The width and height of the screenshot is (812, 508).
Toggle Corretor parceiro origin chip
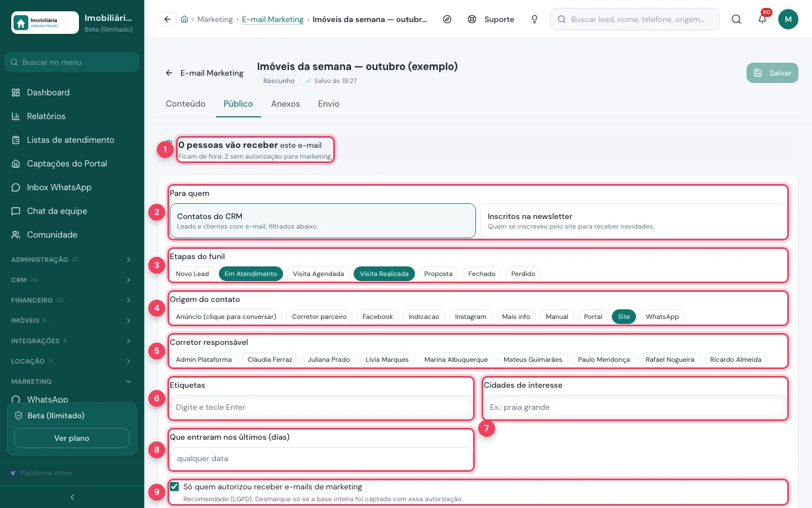[319, 317]
